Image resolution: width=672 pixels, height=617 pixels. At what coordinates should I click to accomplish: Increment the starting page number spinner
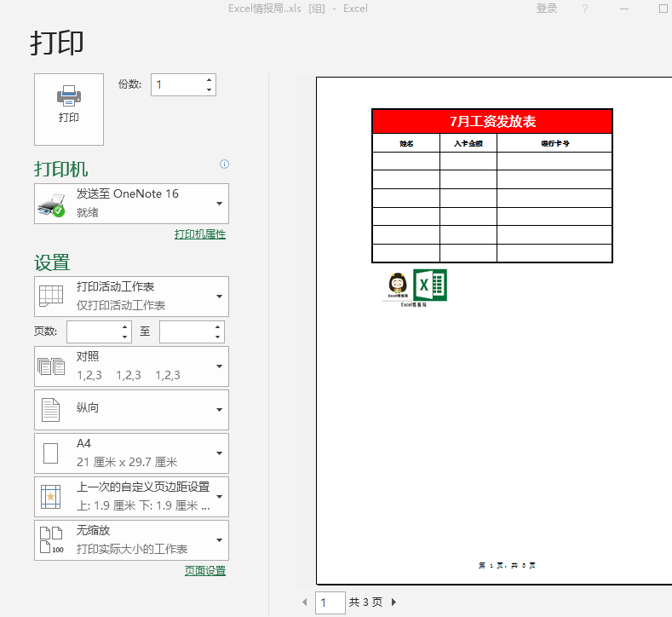[124, 326]
